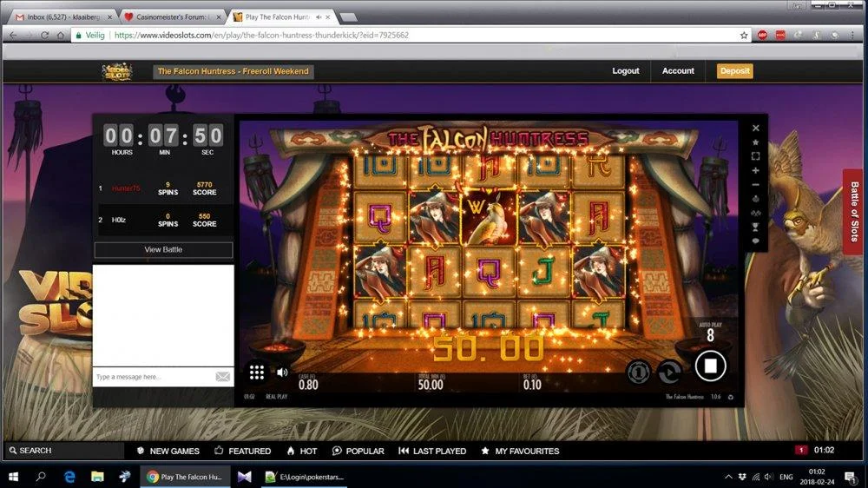
Task: Open the slot game menu grid icon
Action: pos(256,373)
